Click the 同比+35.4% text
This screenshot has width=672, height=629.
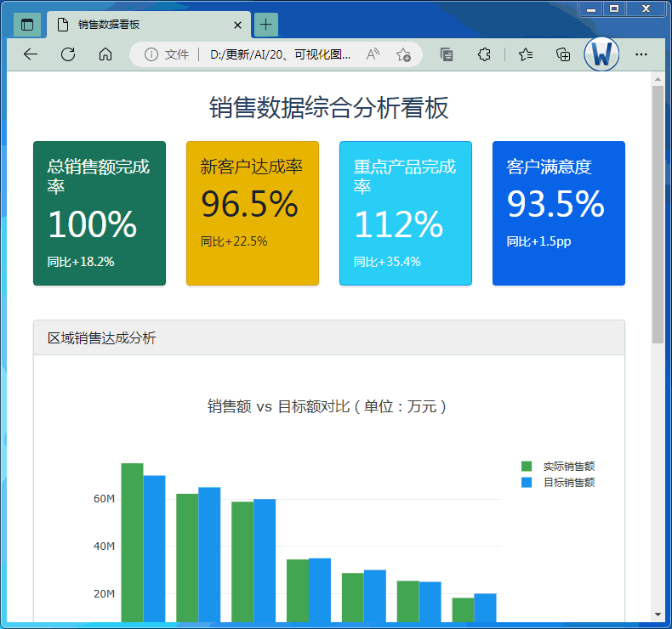click(x=387, y=262)
